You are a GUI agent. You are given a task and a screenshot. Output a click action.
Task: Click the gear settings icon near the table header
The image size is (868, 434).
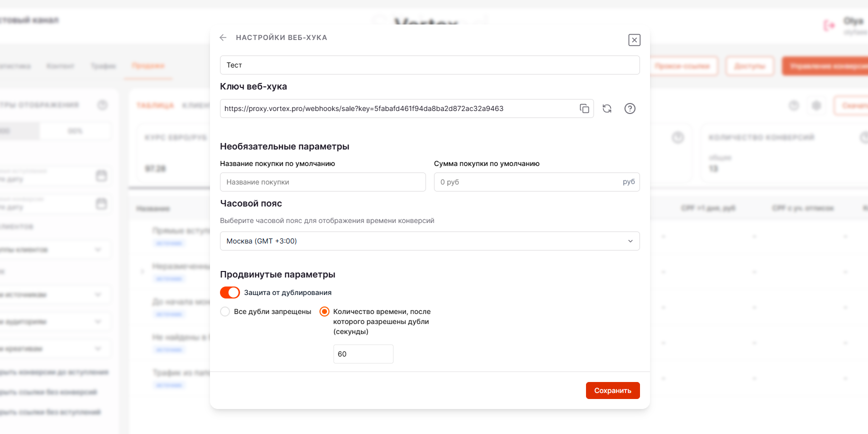click(816, 105)
